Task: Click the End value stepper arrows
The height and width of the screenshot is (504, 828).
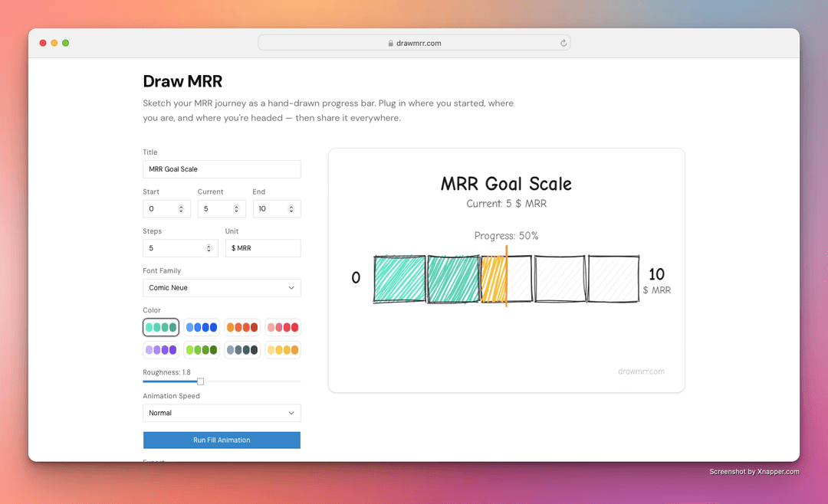Action: pos(291,208)
